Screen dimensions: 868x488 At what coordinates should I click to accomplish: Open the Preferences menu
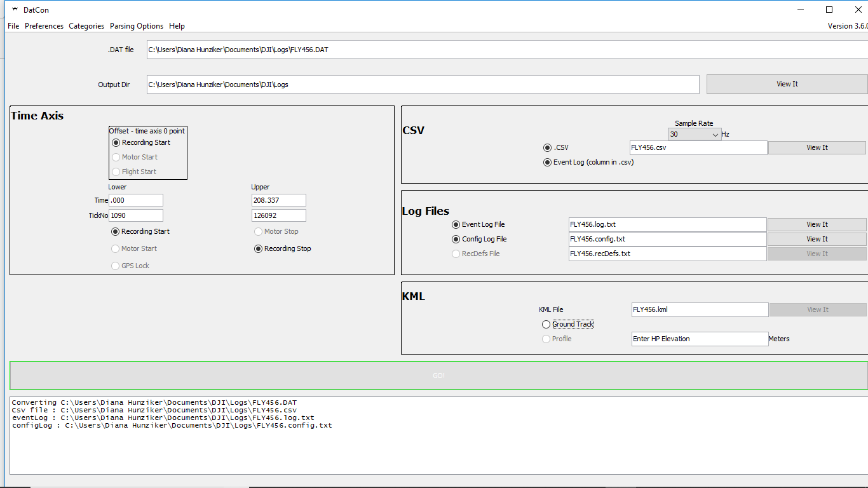[x=44, y=26]
